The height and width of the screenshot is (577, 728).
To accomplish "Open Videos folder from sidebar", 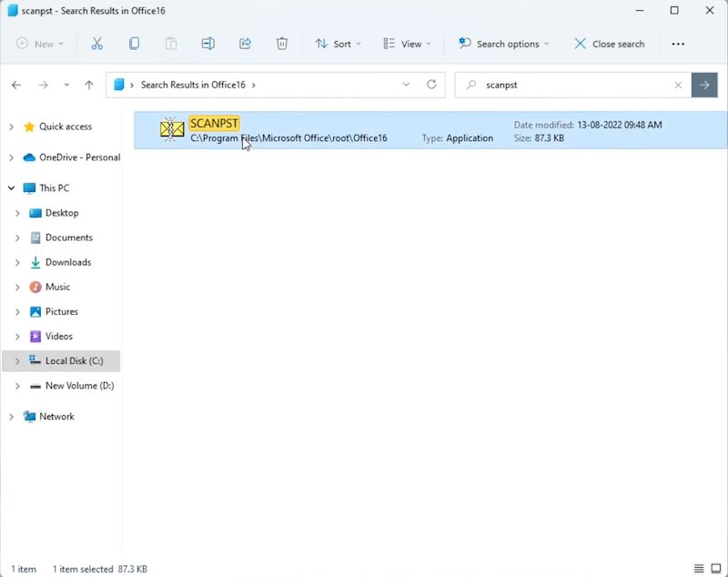I will pyautogui.click(x=61, y=336).
